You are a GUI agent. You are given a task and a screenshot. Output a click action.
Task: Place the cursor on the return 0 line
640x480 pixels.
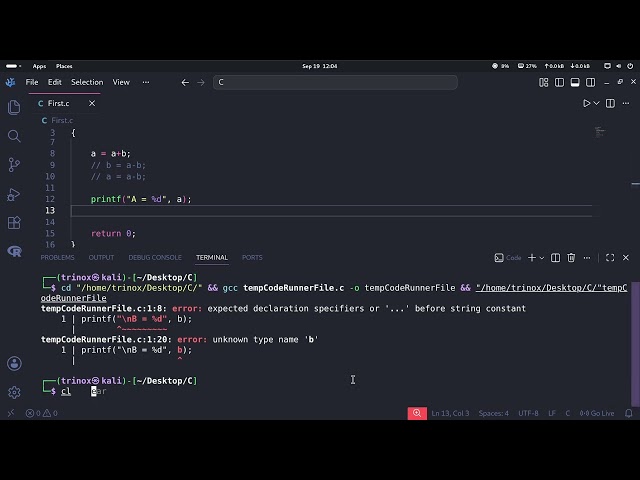coord(113,233)
